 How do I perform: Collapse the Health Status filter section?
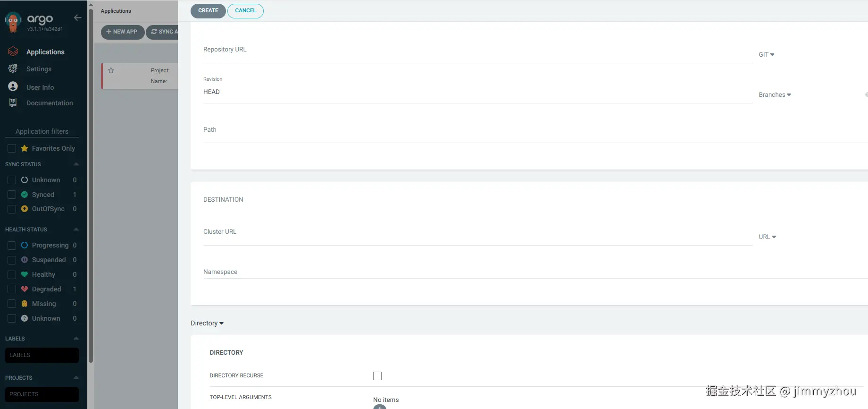pos(76,230)
